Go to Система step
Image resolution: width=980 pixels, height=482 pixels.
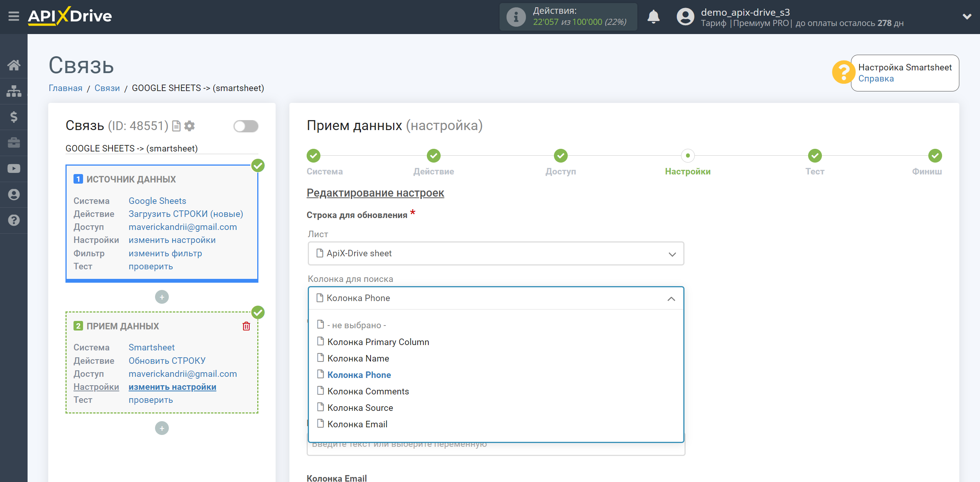[314, 156]
